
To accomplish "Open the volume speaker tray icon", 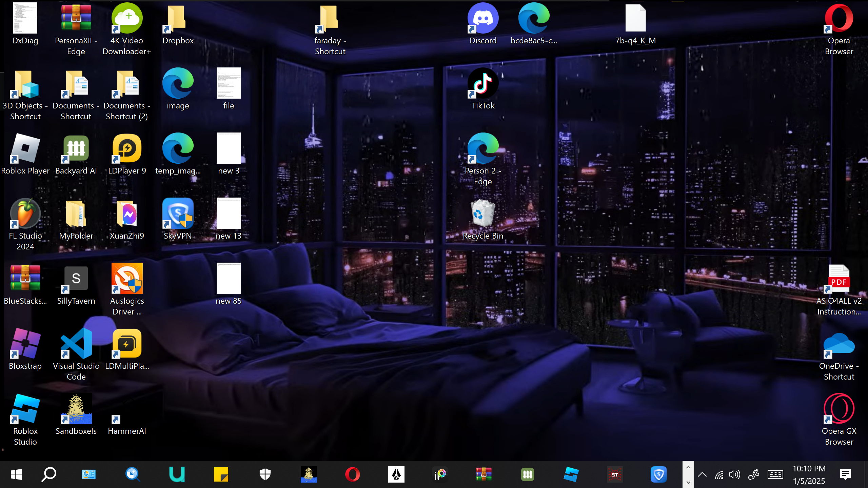I will coord(734,474).
